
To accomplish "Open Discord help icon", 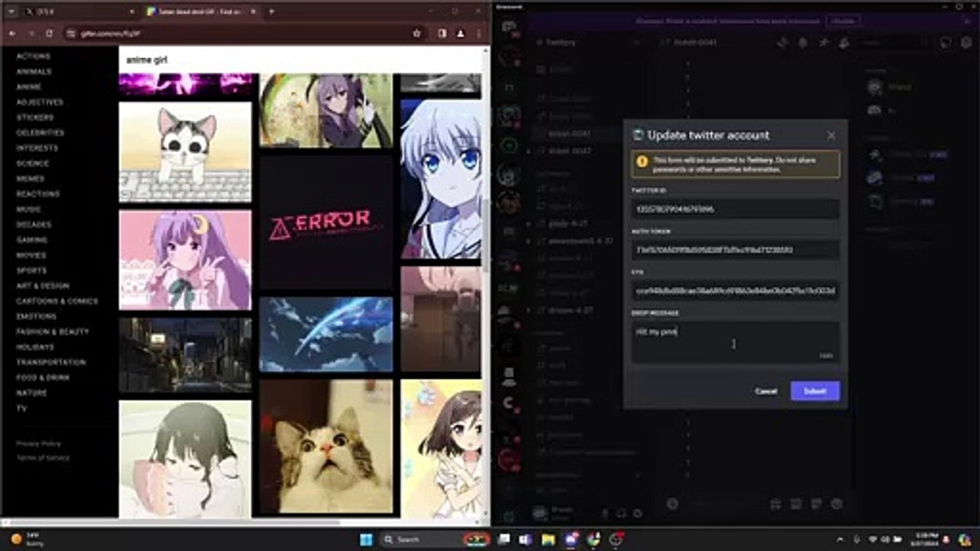I will 965,43.
